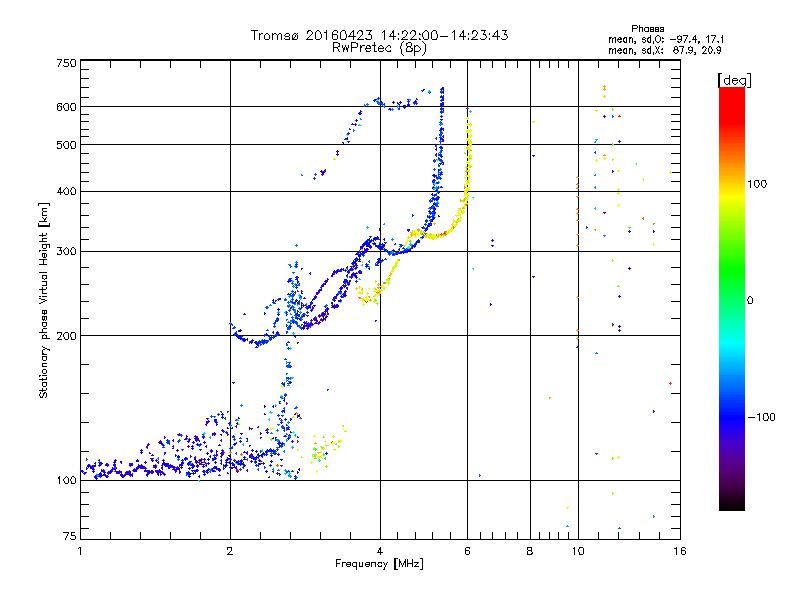The height and width of the screenshot is (600, 800).
Task: Click the colorbar tick label '100'
Action: 757,184
